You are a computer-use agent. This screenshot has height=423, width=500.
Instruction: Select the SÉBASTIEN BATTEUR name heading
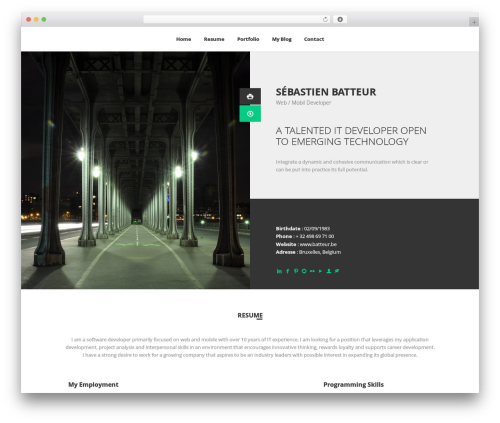[x=326, y=92]
